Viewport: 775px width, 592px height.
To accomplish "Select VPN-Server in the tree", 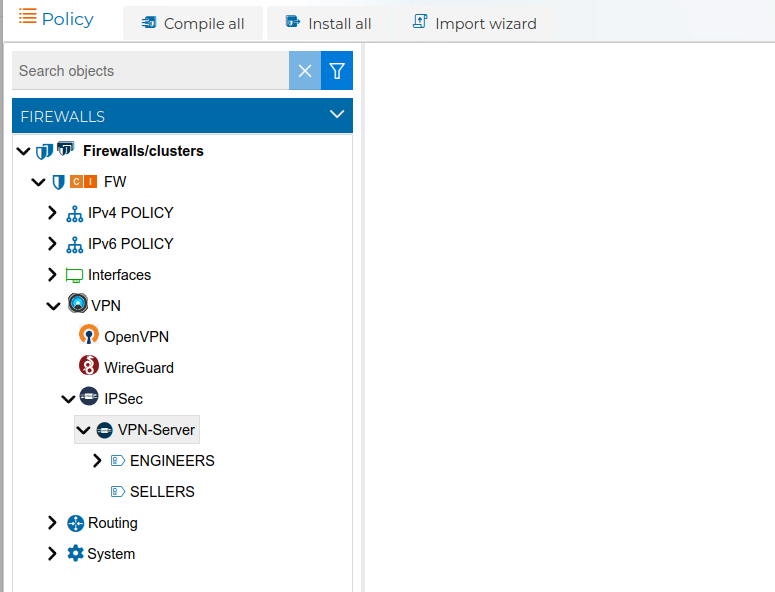I will click(x=156, y=430).
